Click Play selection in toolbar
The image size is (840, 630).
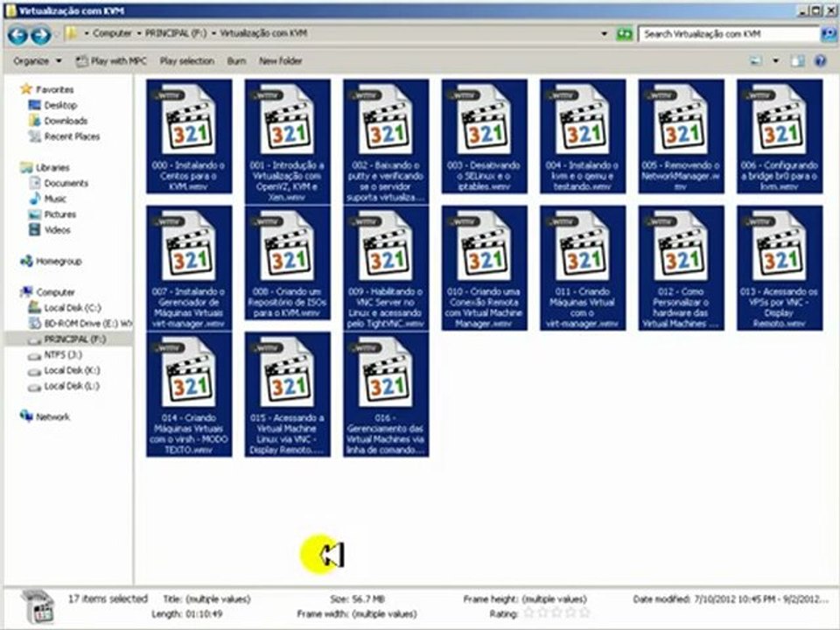(x=187, y=61)
